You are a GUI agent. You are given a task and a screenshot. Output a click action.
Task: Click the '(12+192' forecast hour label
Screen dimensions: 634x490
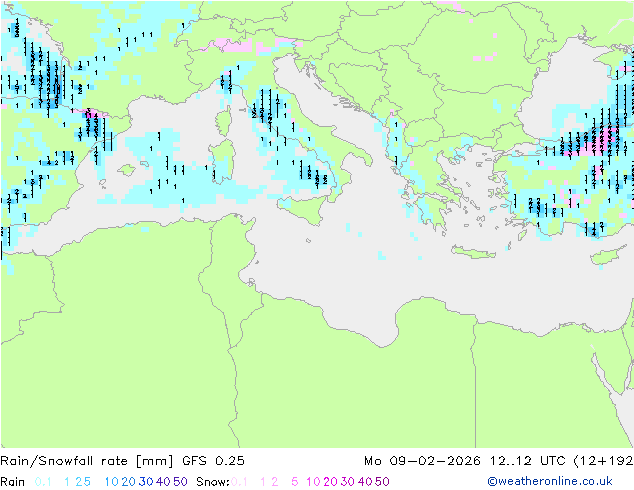click(603, 461)
